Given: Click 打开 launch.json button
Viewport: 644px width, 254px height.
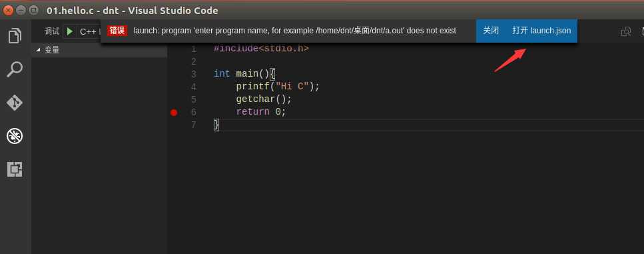Looking at the screenshot, I should 541,31.
